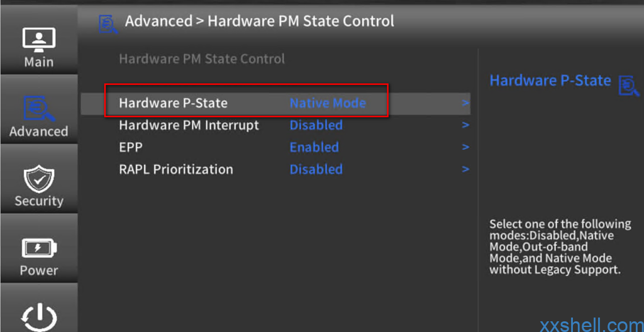Screen dimensions: 644x332
Task: Expand the EPP row arrow chevron
Action: click(465, 147)
